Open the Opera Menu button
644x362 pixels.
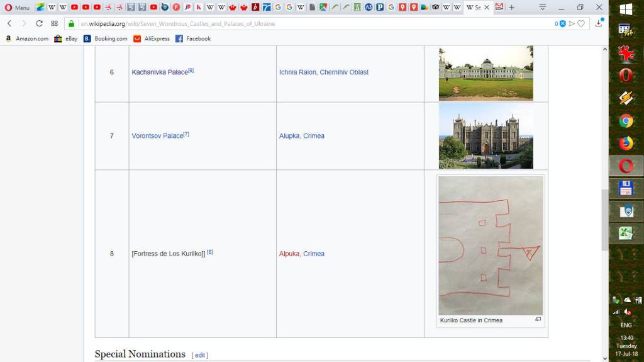18,8
